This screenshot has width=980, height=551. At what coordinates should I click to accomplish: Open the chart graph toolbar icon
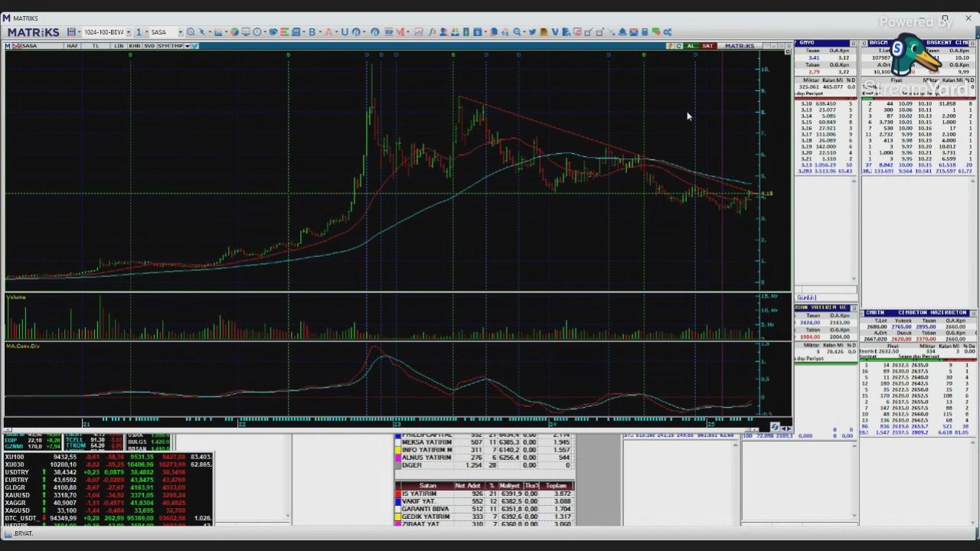pyautogui.click(x=218, y=32)
